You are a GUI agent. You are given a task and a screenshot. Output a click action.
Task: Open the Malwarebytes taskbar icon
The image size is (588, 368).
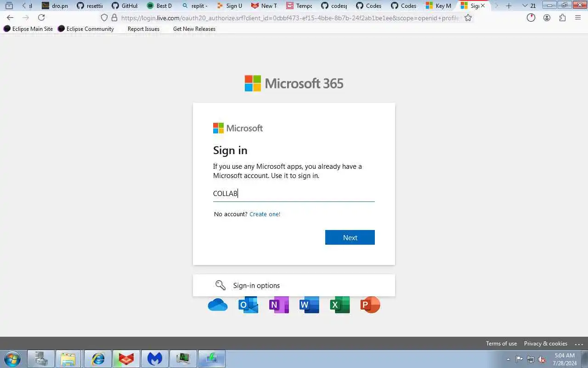pos(155,359)
